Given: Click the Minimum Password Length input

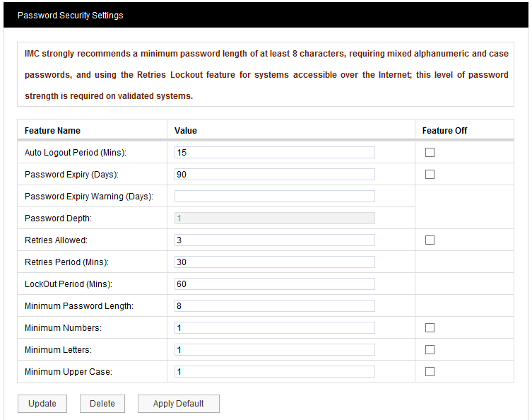Looking at the screenshot, I should [x=274, y=306].
